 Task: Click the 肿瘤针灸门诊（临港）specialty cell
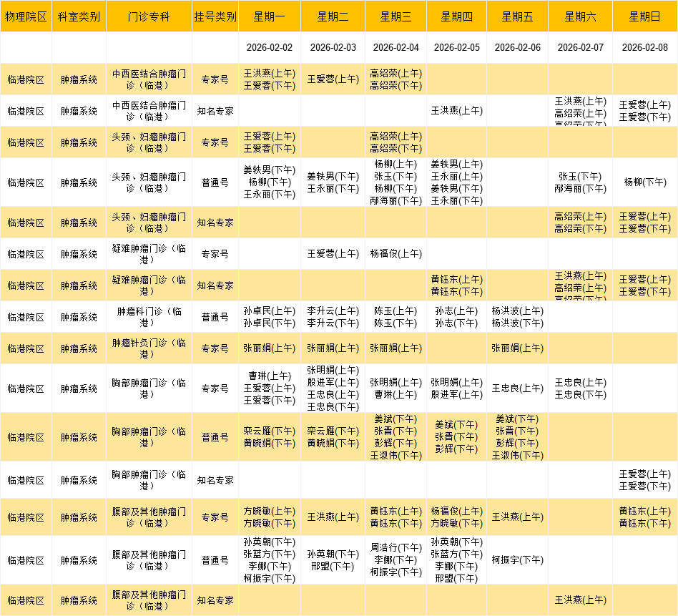click(x=149, y=348)
